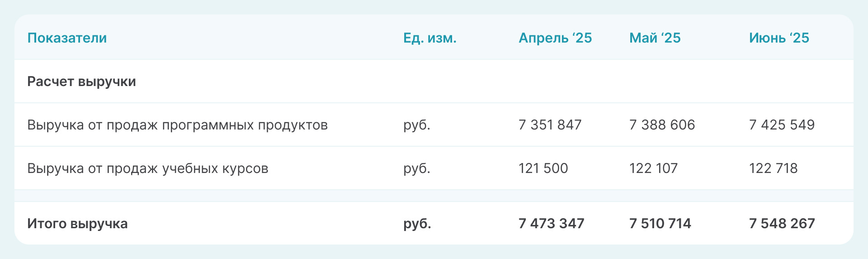Image resolution: width=868 pixels, height=259 pixels.
Task: Select June total revenue 7 548 267
Action: pos(782,224)
